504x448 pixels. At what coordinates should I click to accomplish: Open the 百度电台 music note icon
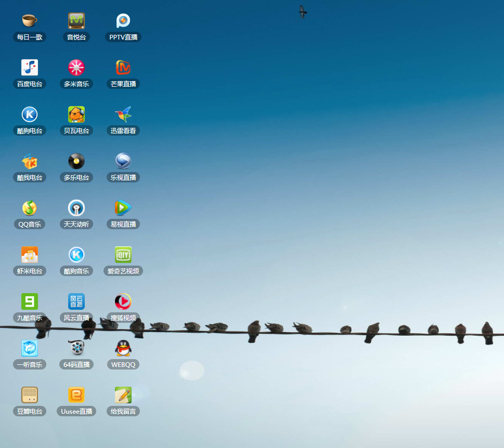(x=30, y=68)
